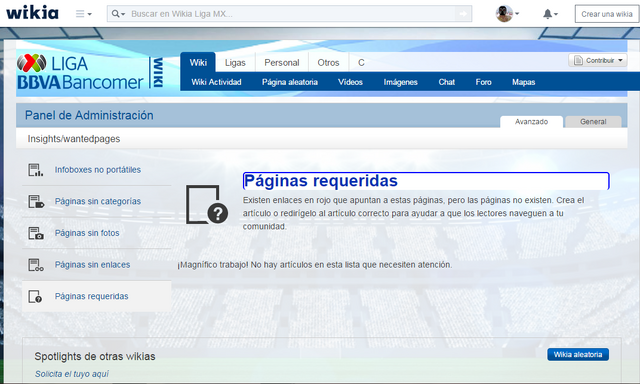The width and height of the screenshot is (640, 384).
Task: Open Páginas requeridas sidebar link
Action: tap(91, 296)
